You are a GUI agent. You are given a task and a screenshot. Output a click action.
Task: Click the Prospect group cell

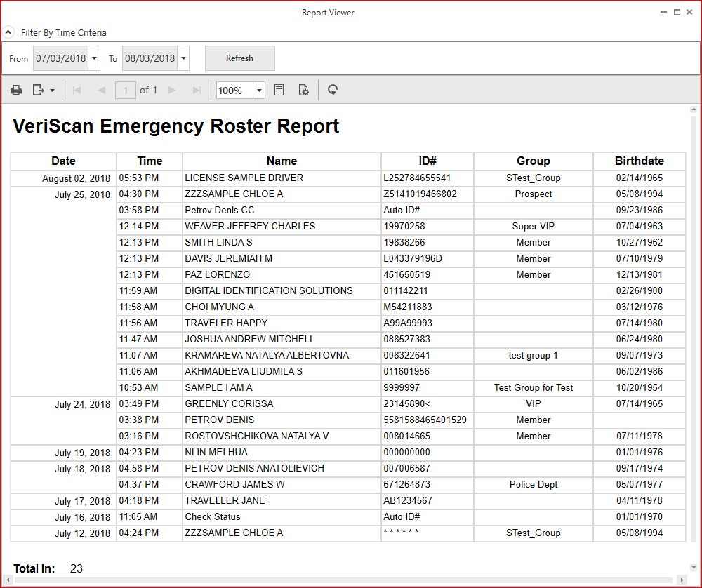pos(534,194)
